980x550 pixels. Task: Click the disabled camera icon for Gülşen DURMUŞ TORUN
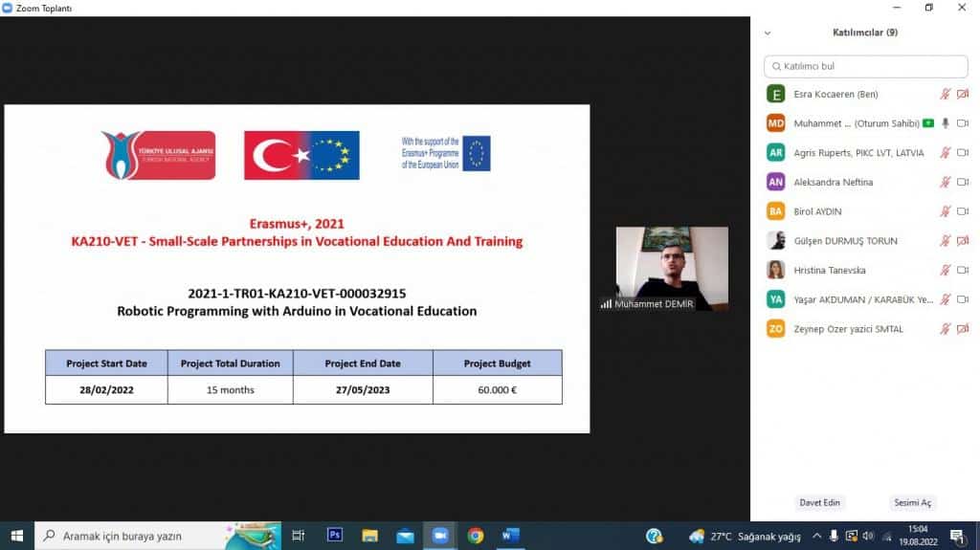[962, 241]
